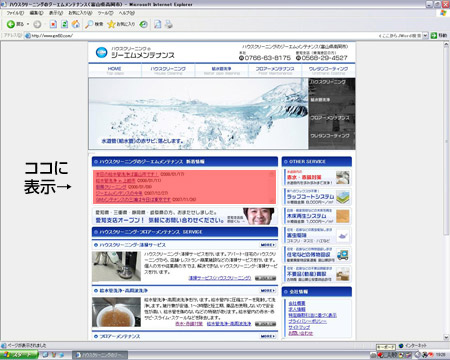Click MORE button beside 給水管洗浄・高周波洗浄

[x=268, y=291]
